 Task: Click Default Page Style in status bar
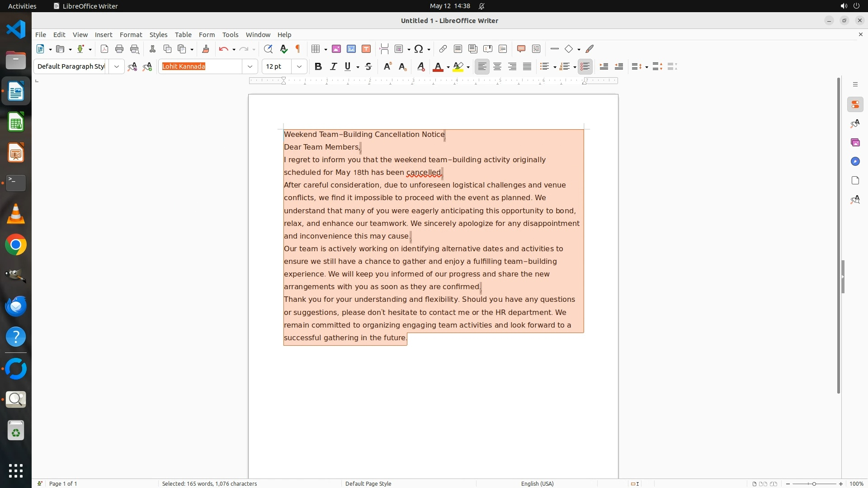pyautogui.click(x=368, y=483)
